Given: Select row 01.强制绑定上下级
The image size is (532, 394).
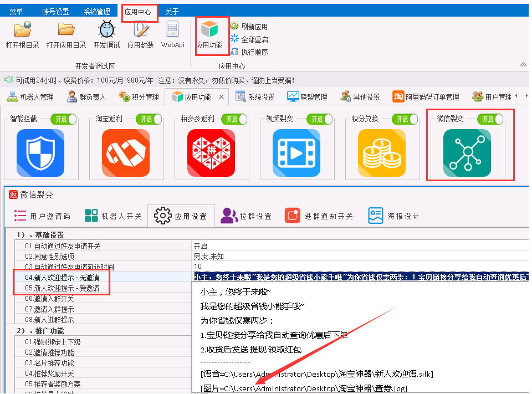Looking at the screenshot, I should point(103,342).
